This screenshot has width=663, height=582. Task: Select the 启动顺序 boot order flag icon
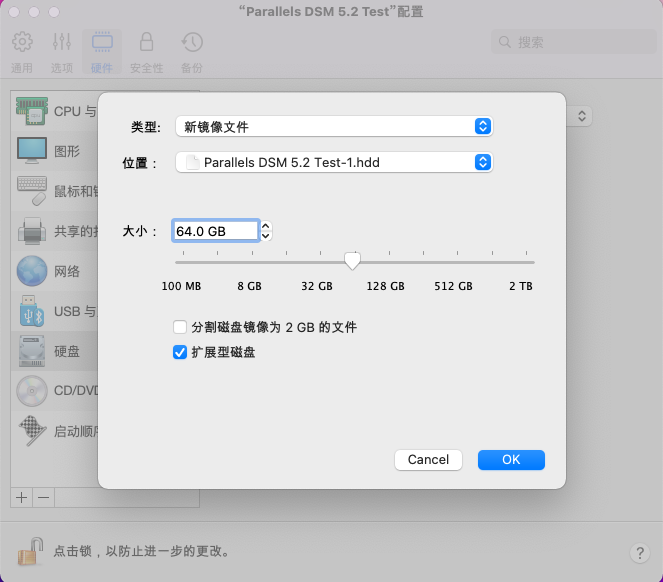pyautogui.click(x=32, y=431)
